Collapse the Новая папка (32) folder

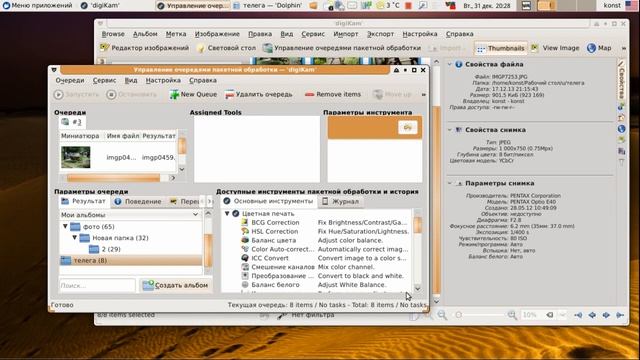coord(75,238)
